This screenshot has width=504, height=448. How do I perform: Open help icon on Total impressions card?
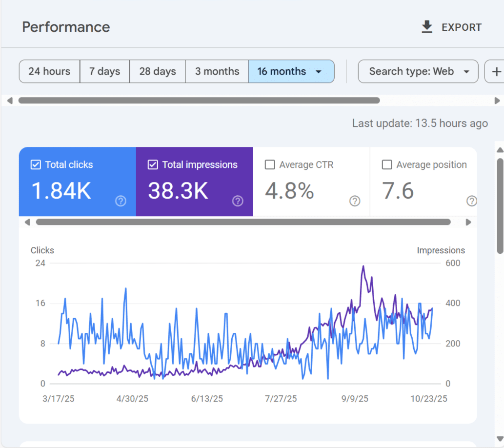(238, 201)
